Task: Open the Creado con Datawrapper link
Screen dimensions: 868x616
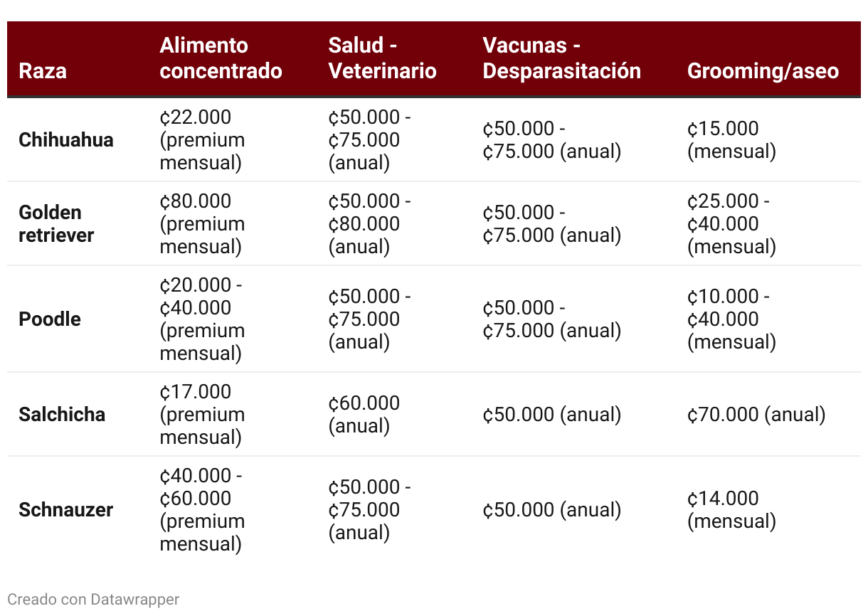Action: (93, 599)
